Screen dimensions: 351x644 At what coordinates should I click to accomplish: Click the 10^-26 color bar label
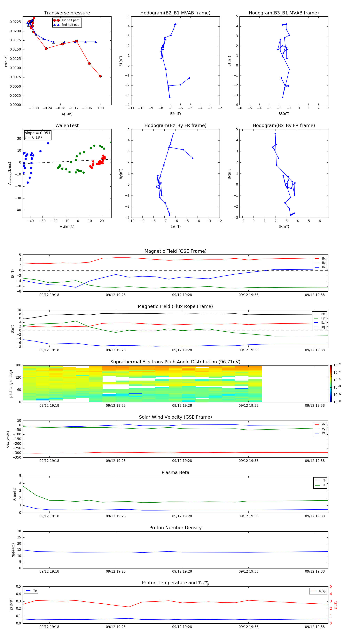(x=337, y=365)
